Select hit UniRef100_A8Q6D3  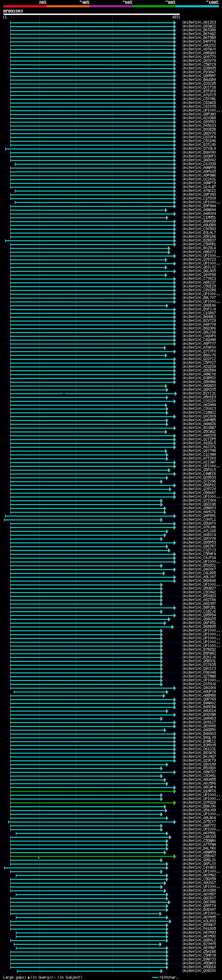tap(199, 386)
